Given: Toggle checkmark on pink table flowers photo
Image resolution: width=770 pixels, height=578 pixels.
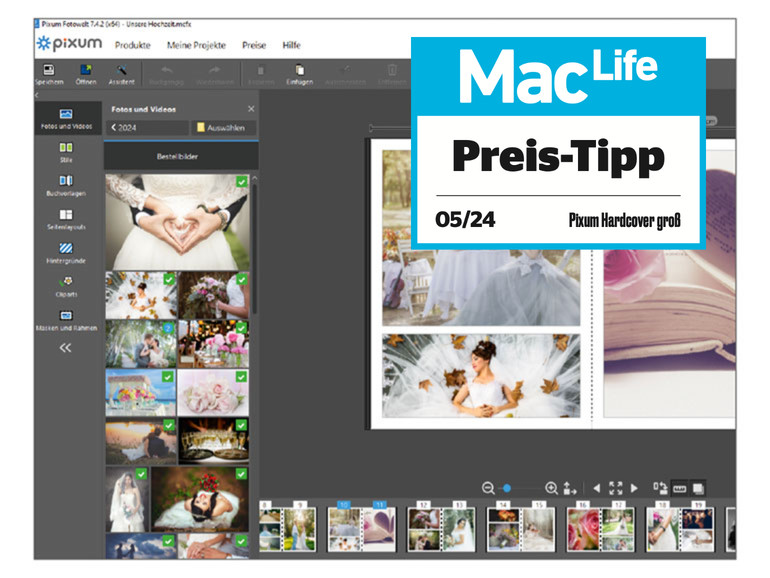Looking at the screenshot, I should click(242, 328).
